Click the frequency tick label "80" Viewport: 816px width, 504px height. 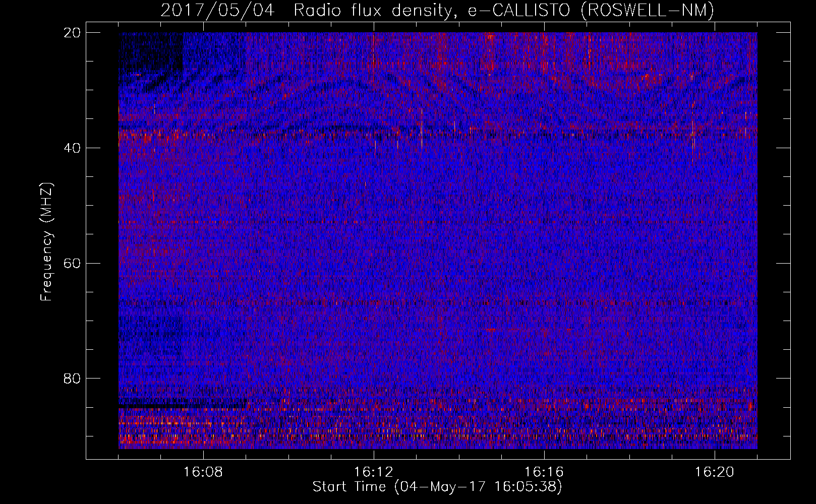click(x=72, y=379)
